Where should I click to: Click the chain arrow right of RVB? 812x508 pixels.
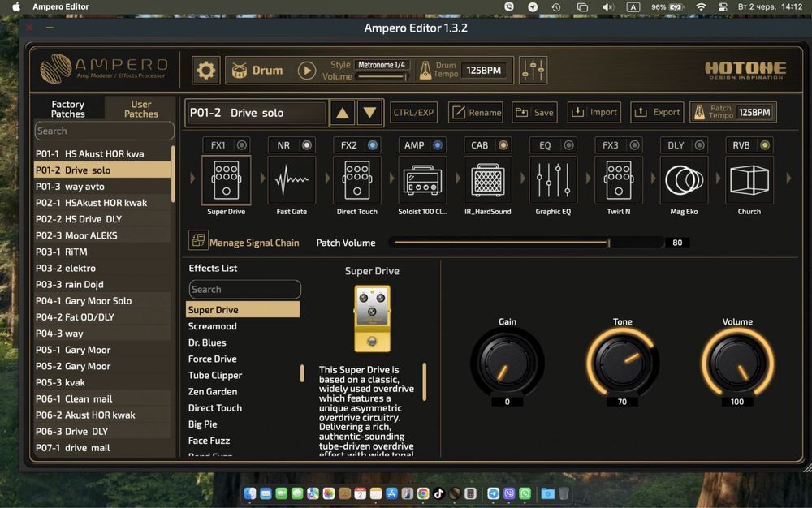click(x=788, y=179)
